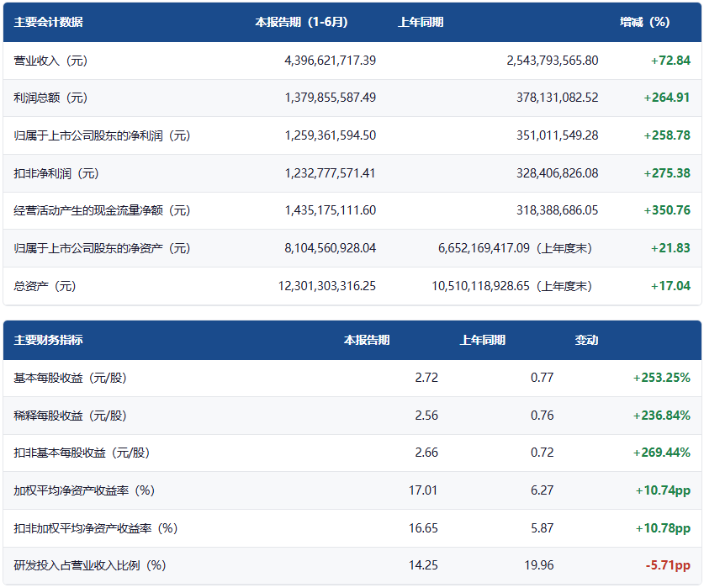The image size is (704, 588).
Task: Select 经营活动产生的现金流量净额（元） label
Action: (102, 210)
